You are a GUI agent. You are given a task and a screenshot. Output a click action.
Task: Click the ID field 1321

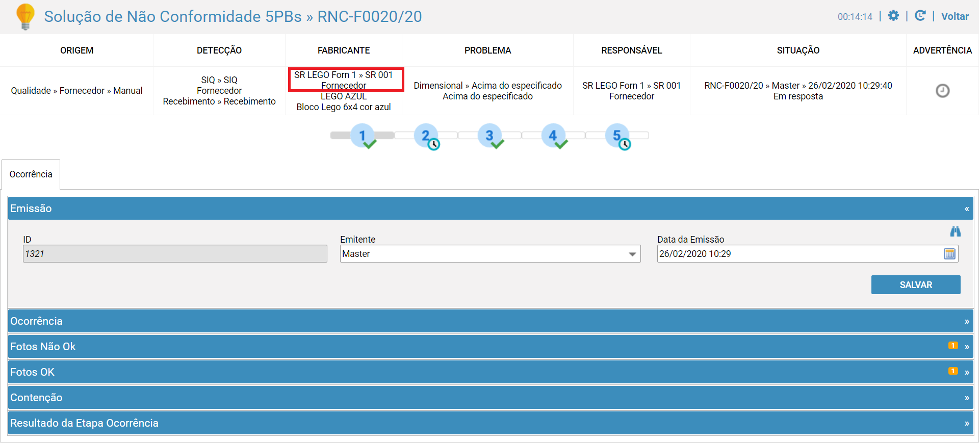click(175, 254)
